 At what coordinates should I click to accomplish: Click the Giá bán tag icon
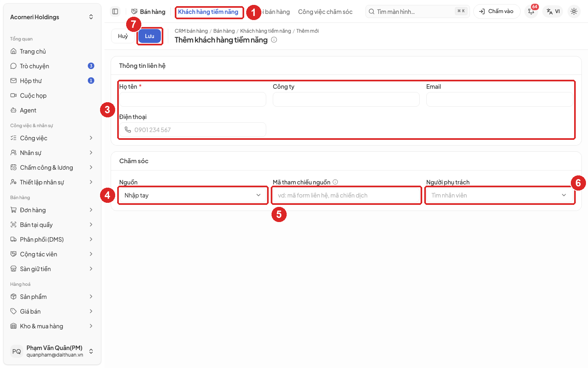pyautogui.click(x=13, y=311)
